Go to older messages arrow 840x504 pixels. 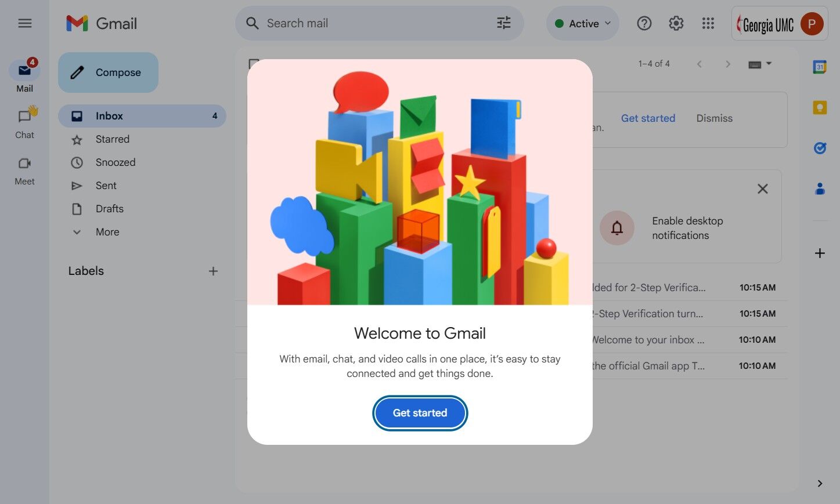(727, 64)
